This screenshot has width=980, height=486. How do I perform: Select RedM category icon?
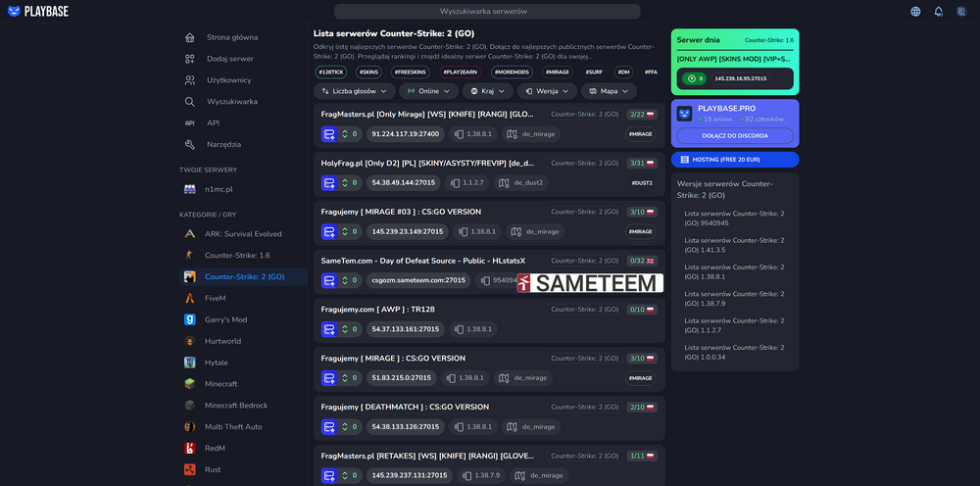coord(190,448)
